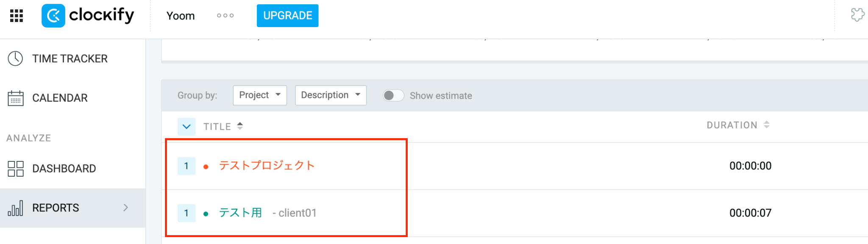The width and height of the screenshot is (868, 244).
Task: Click the Reports bar chart icon
Action: click(16, 208)
